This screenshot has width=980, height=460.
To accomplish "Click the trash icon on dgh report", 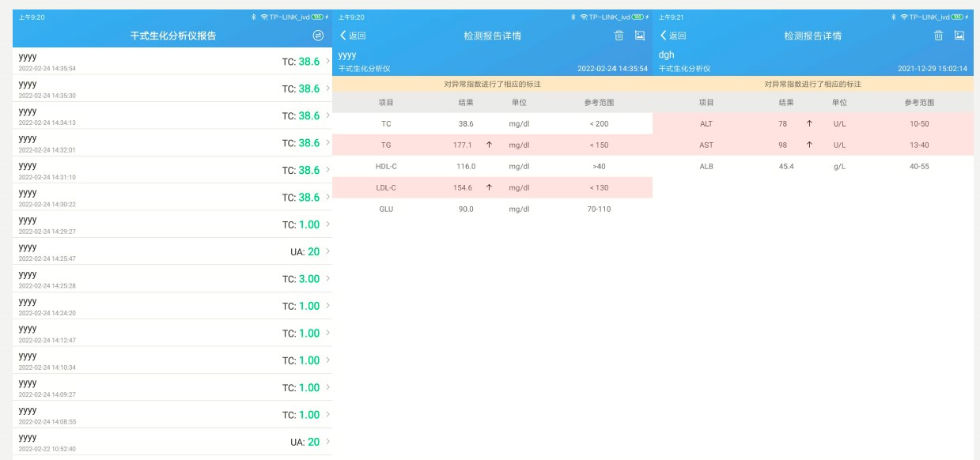I will coord(939,35).
